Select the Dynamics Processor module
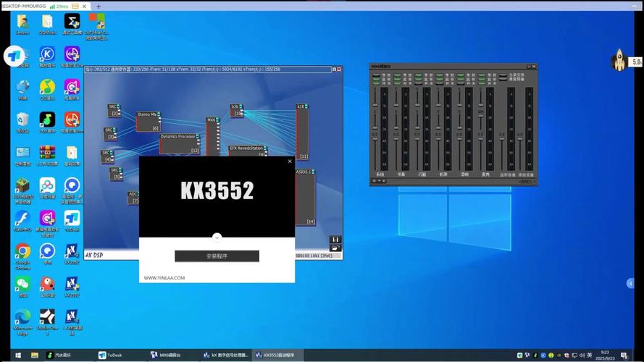 [178, 143]
